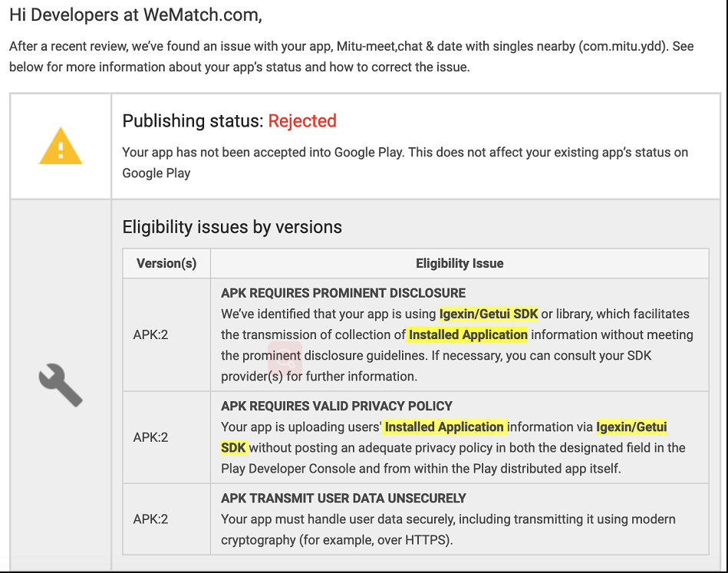Click the "Version(s)" column header
The height and width of the screenshot is (573, 728).
tap(166, 263)
